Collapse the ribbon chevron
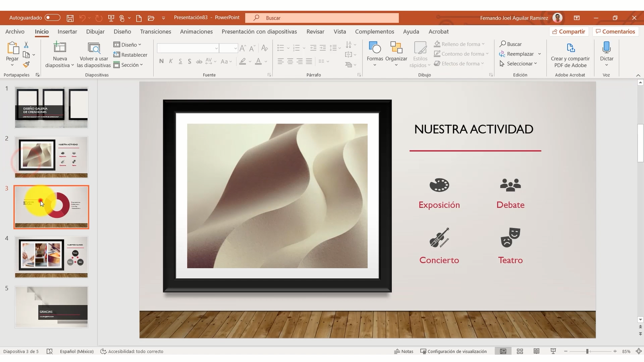Image resolution: width=644 pixels, height=362 pixels. (x=638, y=75)
